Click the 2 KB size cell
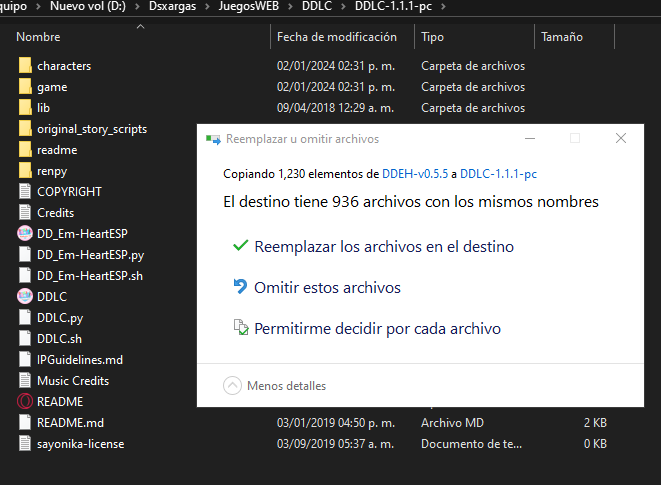This screenshot has height=485, width=661. coord(595,423)
